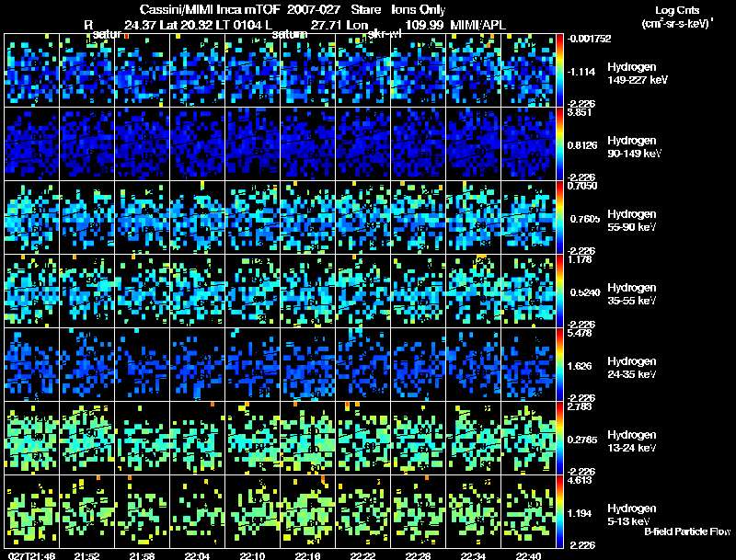Click the Hydrogen 55-90 keV color bar

[x=559, y=217]
